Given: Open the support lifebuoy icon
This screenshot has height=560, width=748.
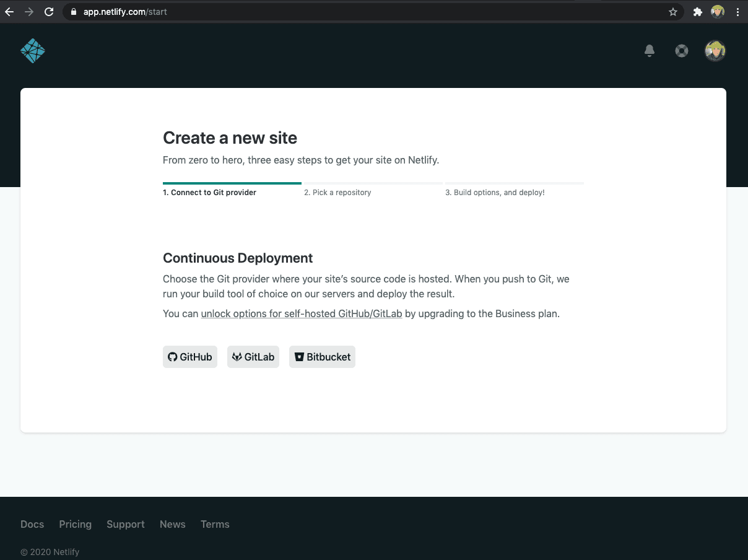Looking at the screenshot, I should [682, 51].
